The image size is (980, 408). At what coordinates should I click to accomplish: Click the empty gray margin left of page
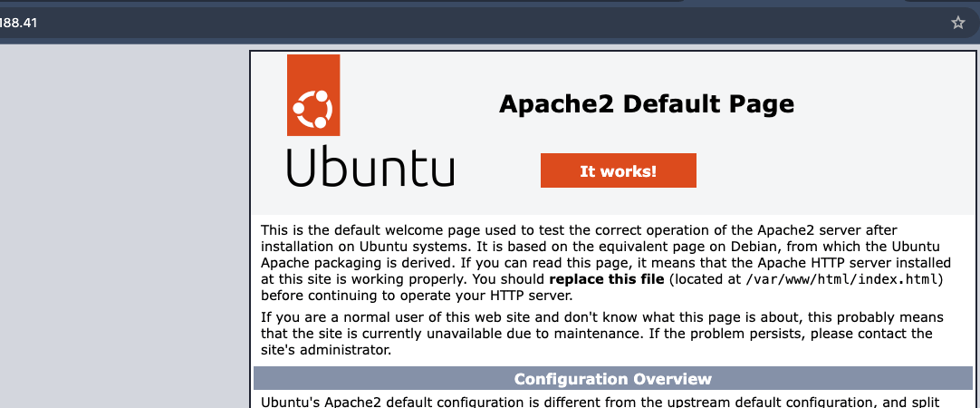tap(124, 227)
